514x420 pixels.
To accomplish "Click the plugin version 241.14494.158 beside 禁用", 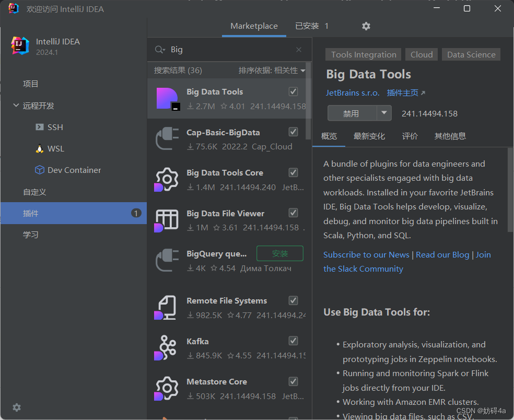I will pyautogui.click(x=429, y=113).
